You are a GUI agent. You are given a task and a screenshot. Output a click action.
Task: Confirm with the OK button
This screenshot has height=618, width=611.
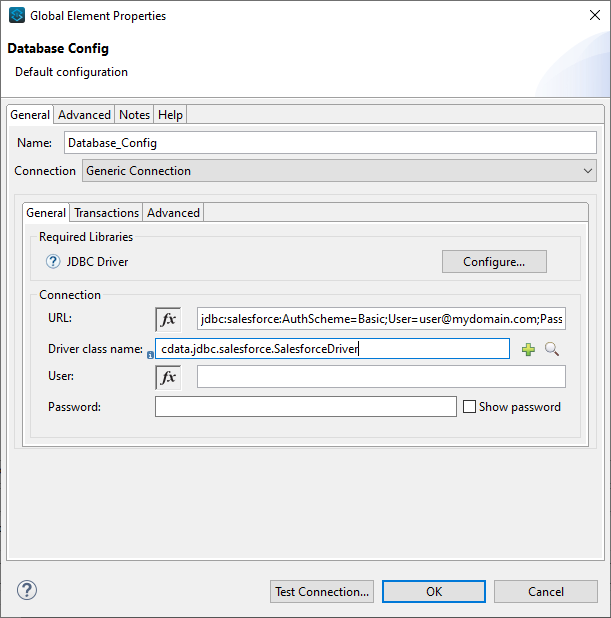434,591
